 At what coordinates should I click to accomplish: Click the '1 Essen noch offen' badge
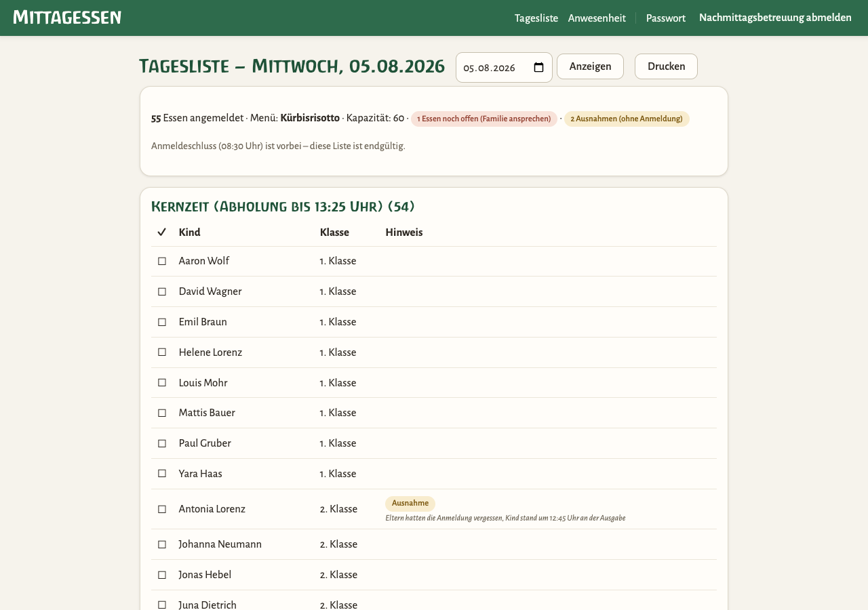point(484,119)
